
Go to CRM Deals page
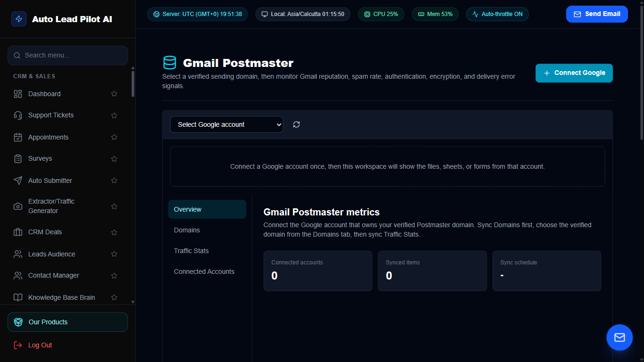click(x=45, y=232)
